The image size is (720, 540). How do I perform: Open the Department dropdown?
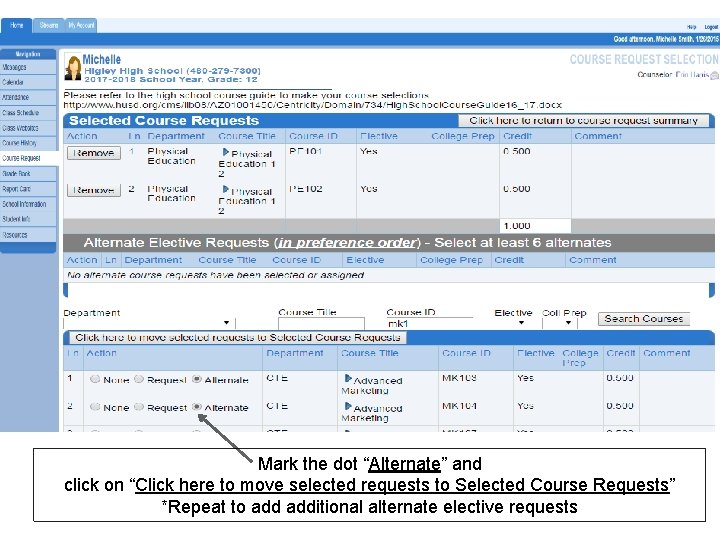149,323
